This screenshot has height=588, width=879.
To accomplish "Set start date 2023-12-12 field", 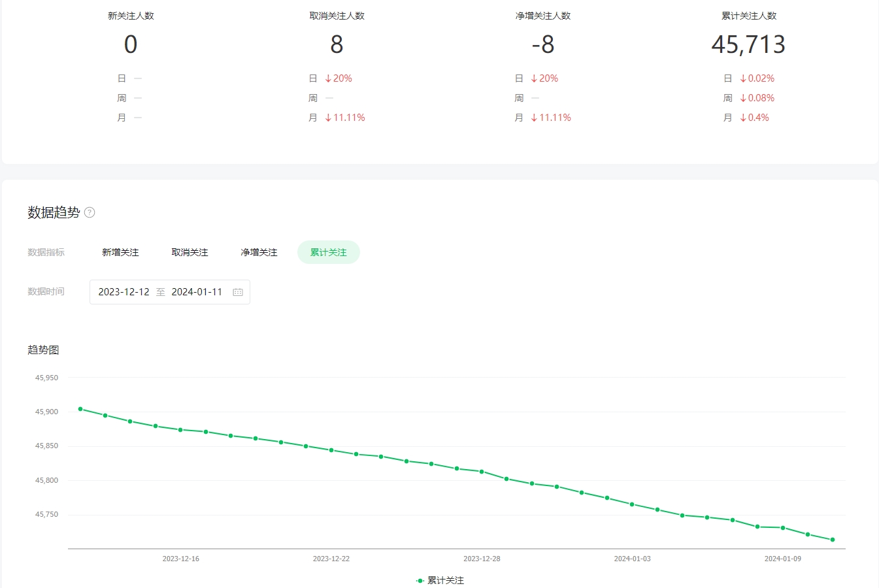I will coord(124,292).
